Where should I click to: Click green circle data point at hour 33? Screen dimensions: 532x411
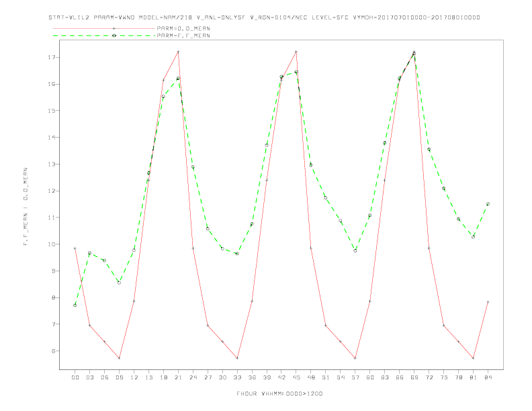pos(237,254)
